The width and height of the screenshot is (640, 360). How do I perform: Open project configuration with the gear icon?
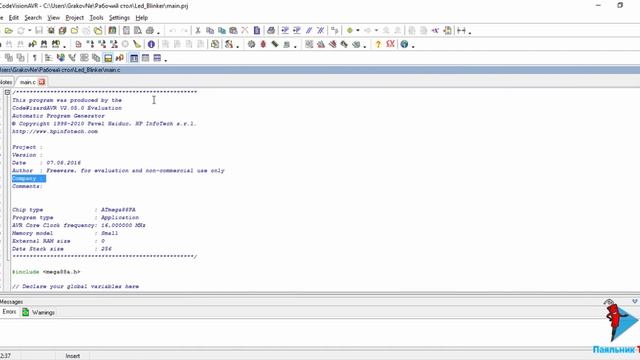[251, 44]
